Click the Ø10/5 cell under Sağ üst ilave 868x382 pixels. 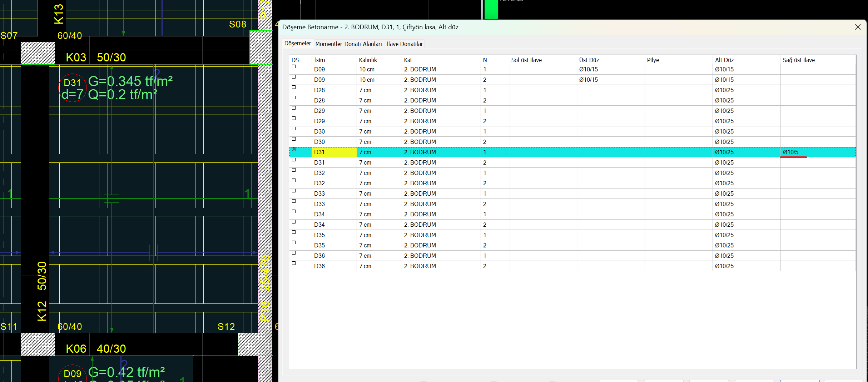[x=790, y=152]
